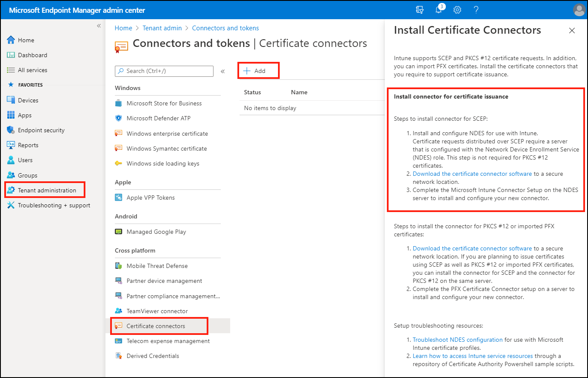Select Microsoft Defender ATP shield icon
This screenshot has width=588, height=378.
119,118
